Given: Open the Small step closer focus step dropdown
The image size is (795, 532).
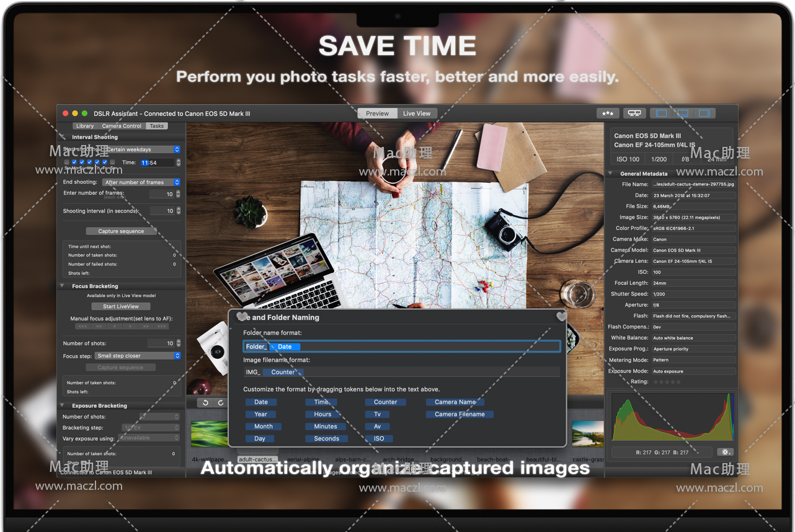Looking at the screenshot, I should (x=138, y=356).
